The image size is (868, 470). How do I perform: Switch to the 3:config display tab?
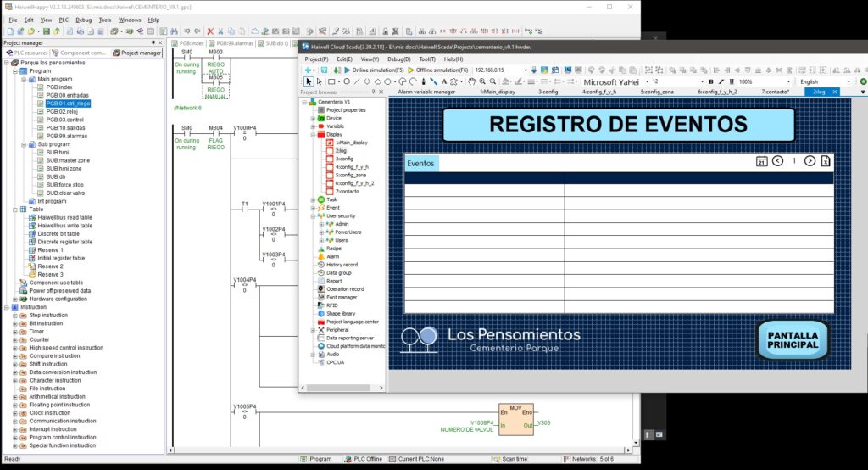[x=548, y=92]
